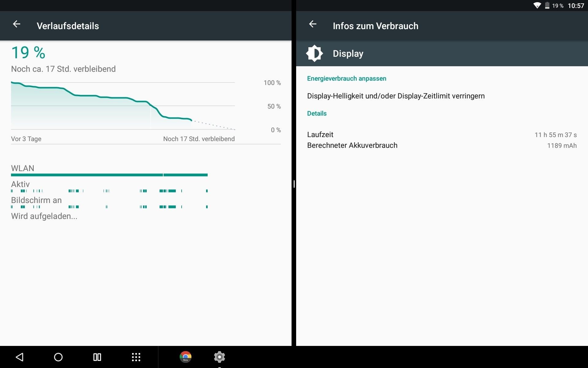588x368 pixels.
Task: Tap the Infos zum Verbrauch title
Action: pos(375,26)
